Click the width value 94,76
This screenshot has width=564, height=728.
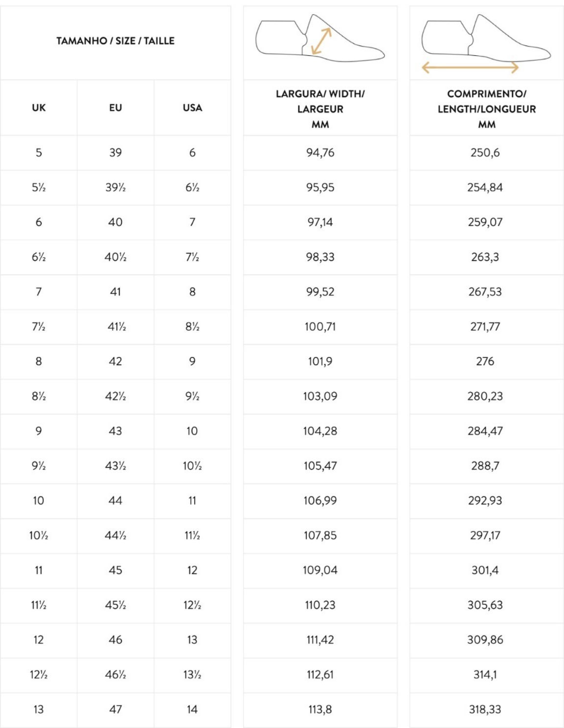tap(320, 153)
